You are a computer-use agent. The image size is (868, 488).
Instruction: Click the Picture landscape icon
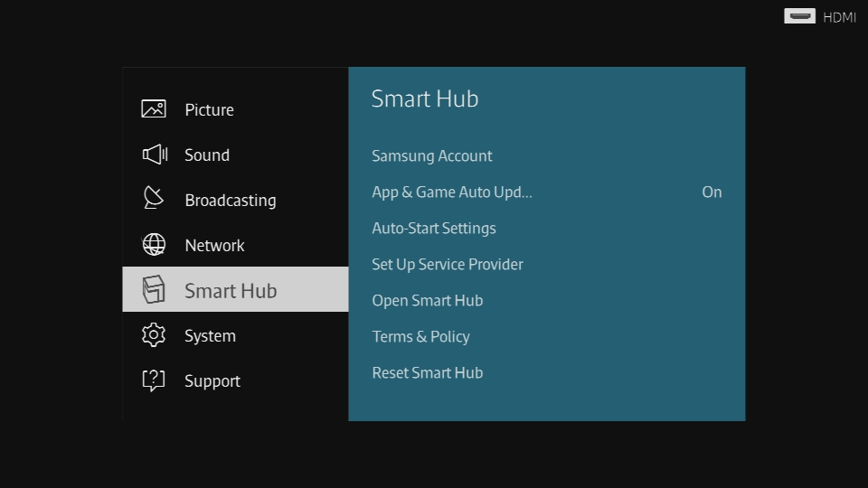coord(154,109)
